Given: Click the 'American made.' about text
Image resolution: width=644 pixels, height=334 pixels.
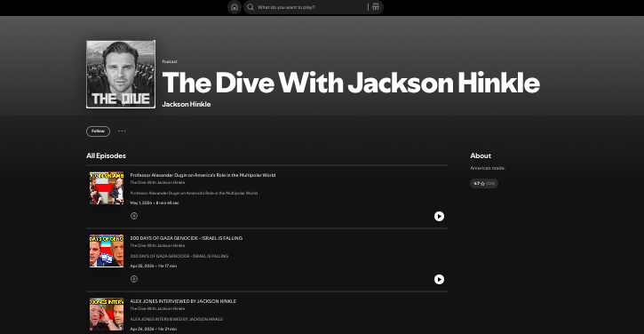Looking at the screenshot, I should coord(488,168).
